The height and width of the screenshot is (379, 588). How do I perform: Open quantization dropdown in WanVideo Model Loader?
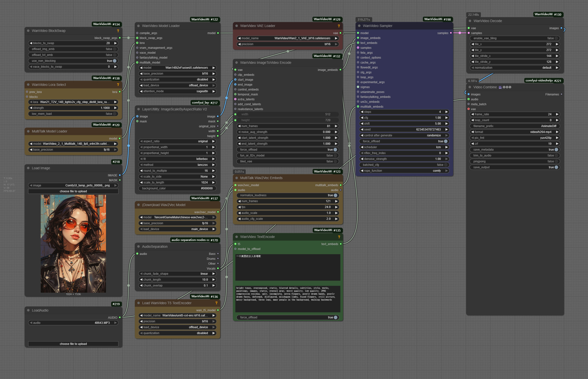(177, 80)
